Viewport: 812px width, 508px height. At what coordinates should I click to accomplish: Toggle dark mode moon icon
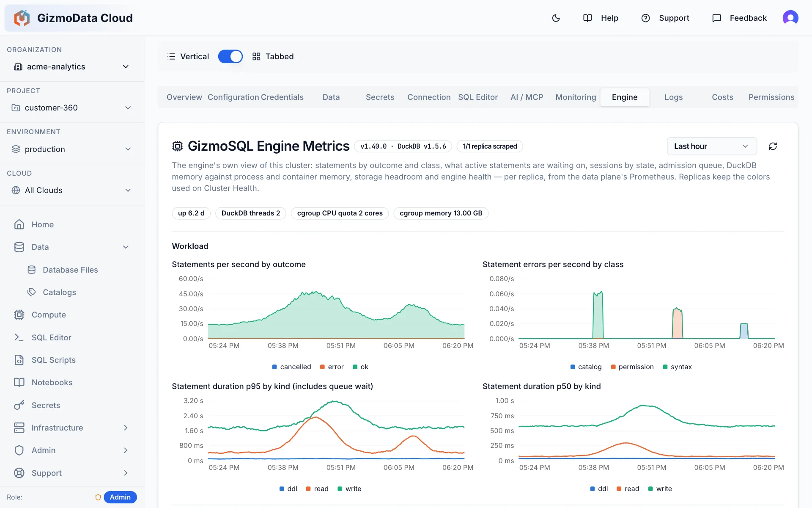[556, 18]
